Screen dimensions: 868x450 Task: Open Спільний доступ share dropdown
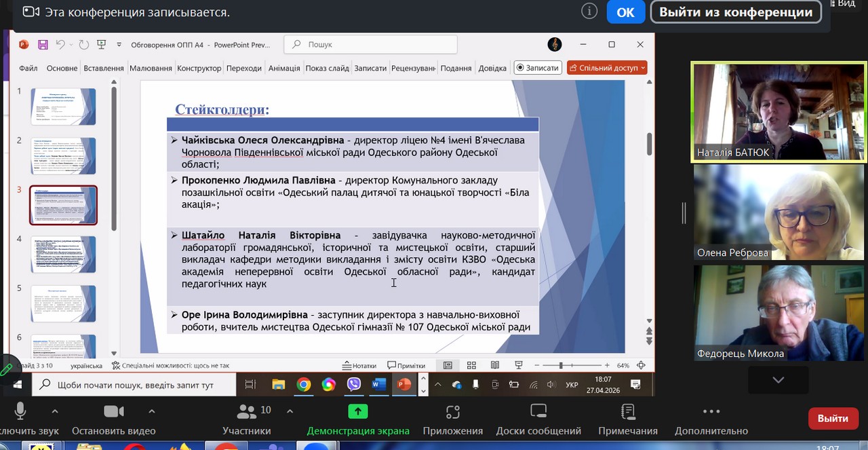(607, 68)
